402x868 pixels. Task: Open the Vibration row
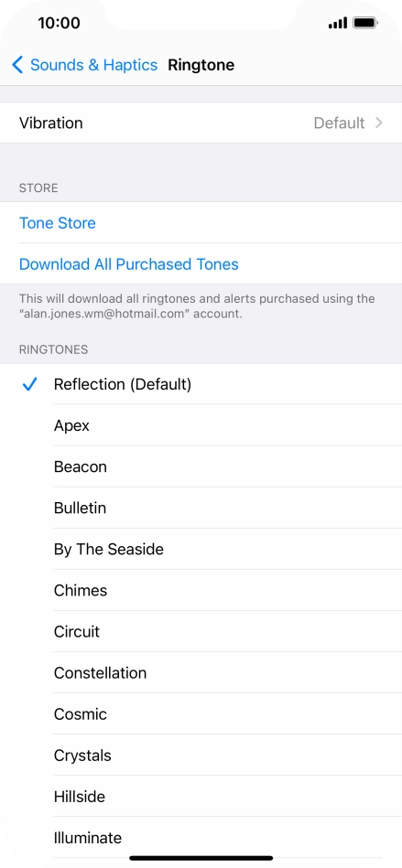click(201, 123)
